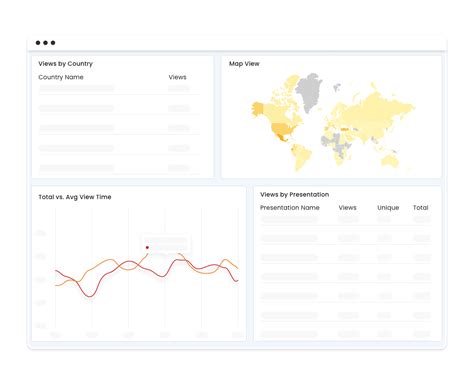This screenshot has height=384, width=474.
Task: Select Greenland on the map
Action: click(309, 92)
